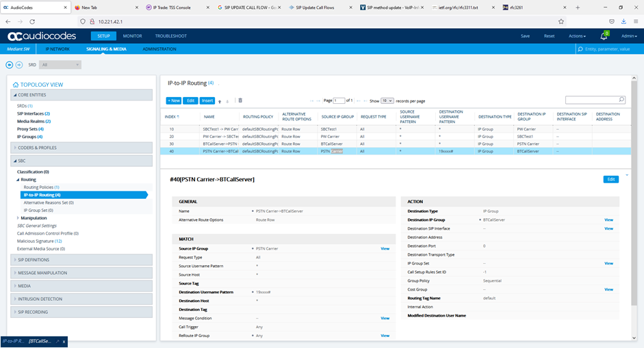Click the browser back arrow
The image size is (644, 348).
coord(8,21)
